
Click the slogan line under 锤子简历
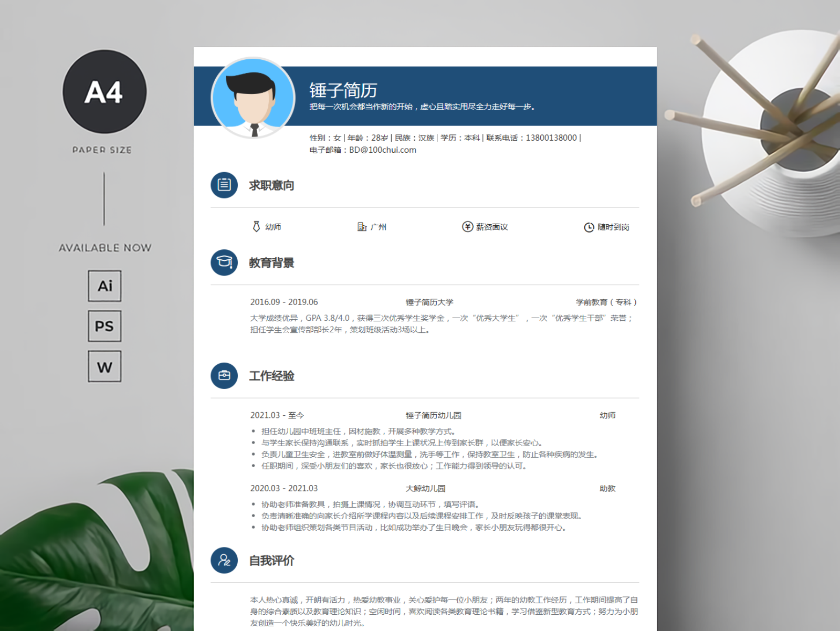pos(423,107)
